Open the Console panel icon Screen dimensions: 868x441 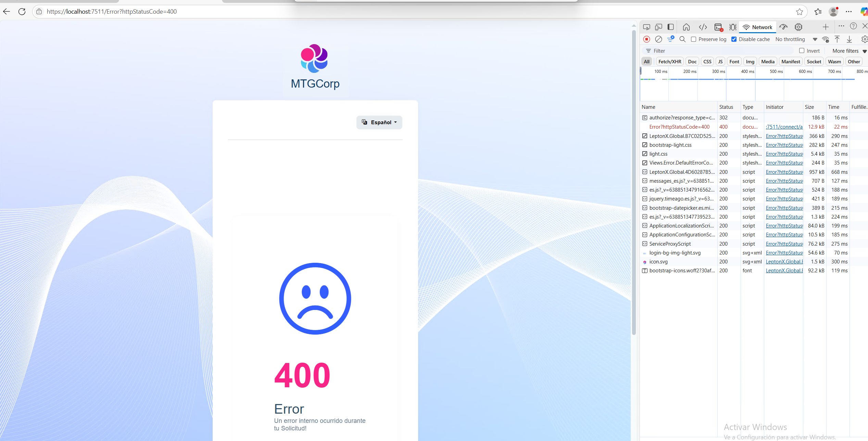pos(718,27)
